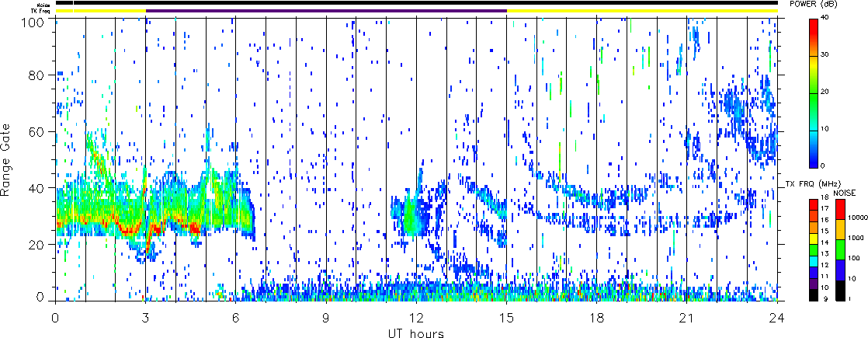This screenshot has width=868, height=338.
Task: Select the 12 tick on the UT hours axis
Action: click(416, 318)
